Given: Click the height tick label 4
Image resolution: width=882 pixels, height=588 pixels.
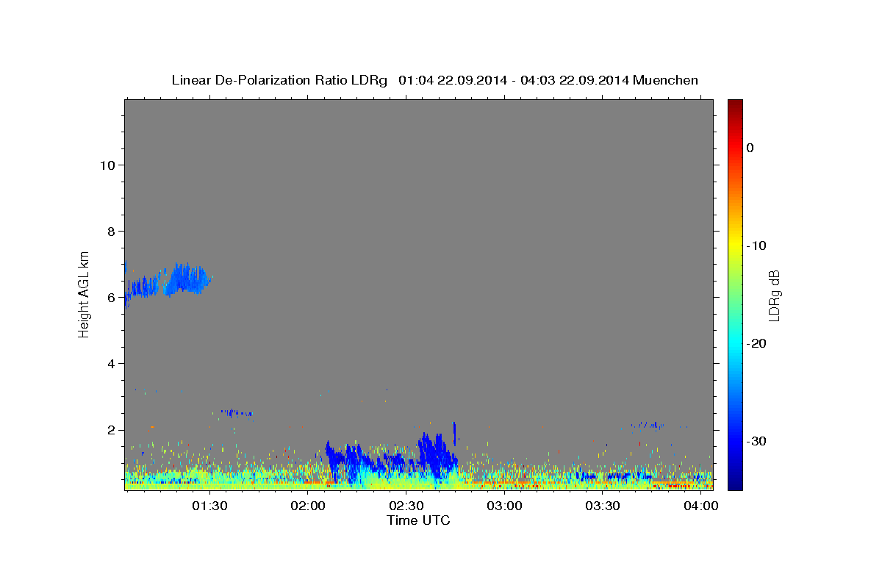Looking at the screenshot, I should (110, 363).
